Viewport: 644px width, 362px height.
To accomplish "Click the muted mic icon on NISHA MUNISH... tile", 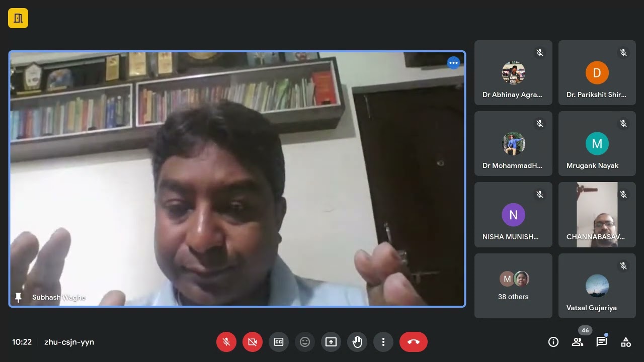I will pyautogui.click(x=540, y=194).
